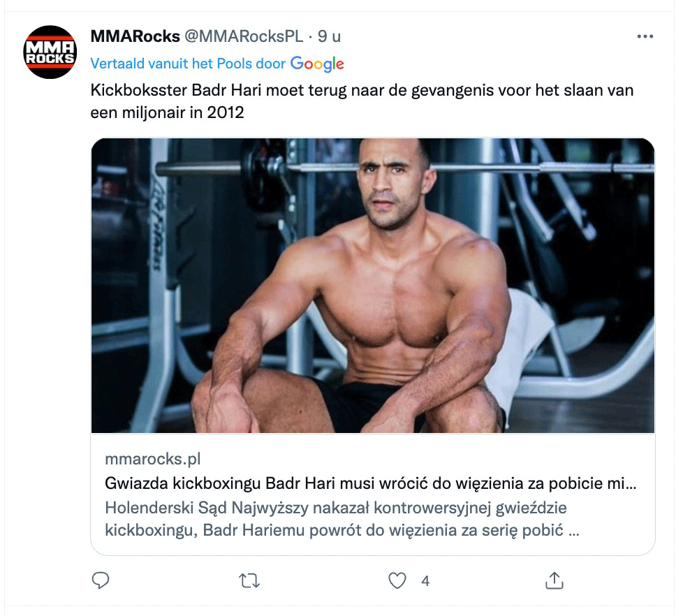
Task: Click the barbell shown in the preview photo
Action: 405,167
